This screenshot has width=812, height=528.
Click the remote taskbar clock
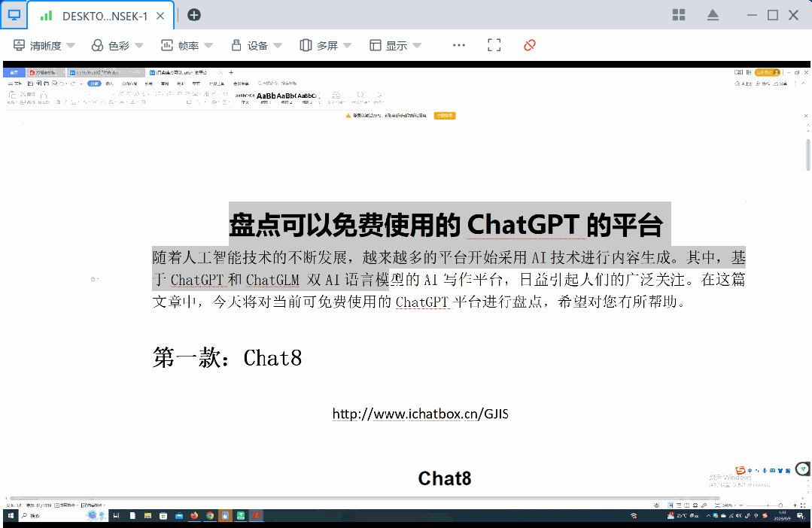click(x=782, y=515)
